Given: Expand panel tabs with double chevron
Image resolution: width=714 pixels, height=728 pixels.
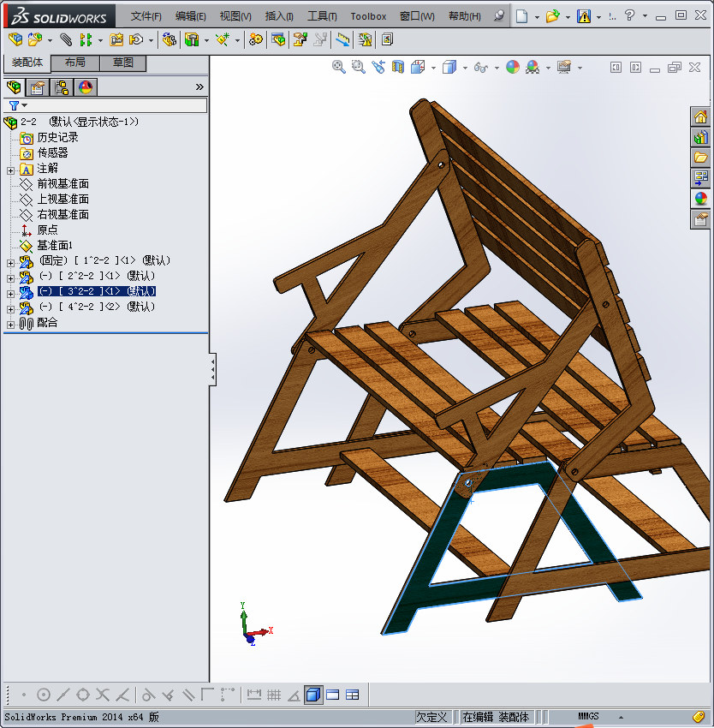Looking at the screenshot, I should pos(199,87).
